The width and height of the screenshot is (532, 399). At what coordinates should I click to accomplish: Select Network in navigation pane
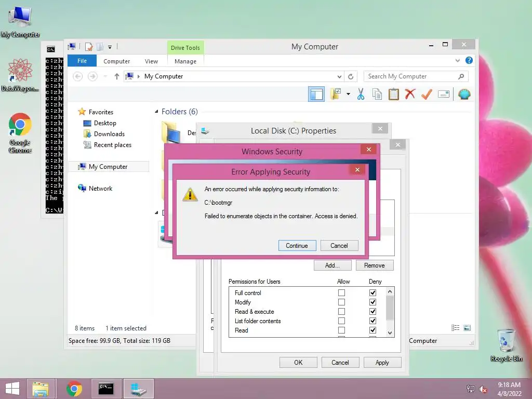tap(100, 188)
